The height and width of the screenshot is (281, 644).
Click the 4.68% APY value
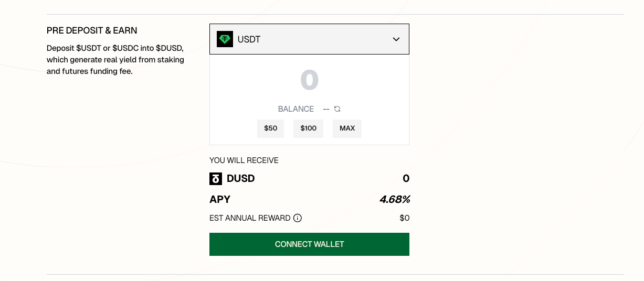tap(395, 199)
